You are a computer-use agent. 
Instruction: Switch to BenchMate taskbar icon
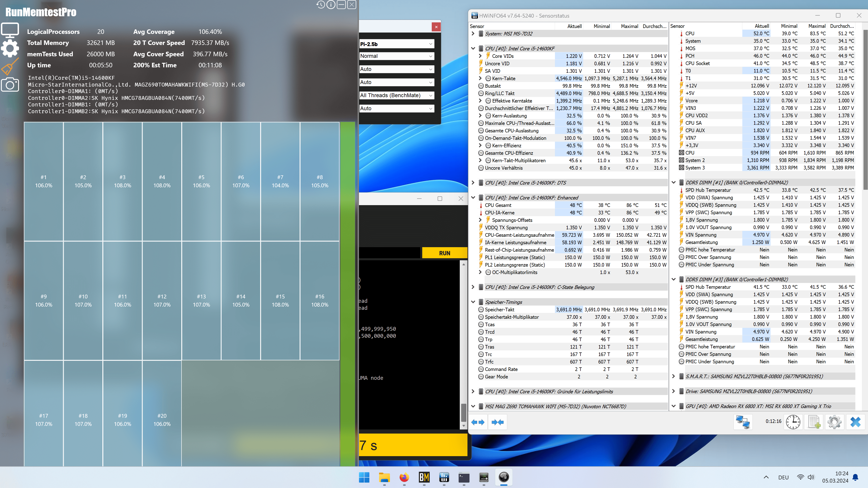424,477
